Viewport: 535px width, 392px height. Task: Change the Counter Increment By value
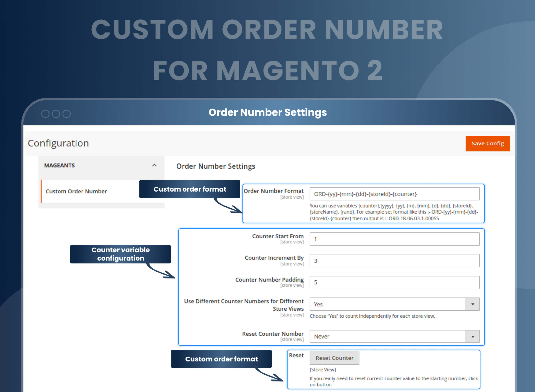[394, 261]
